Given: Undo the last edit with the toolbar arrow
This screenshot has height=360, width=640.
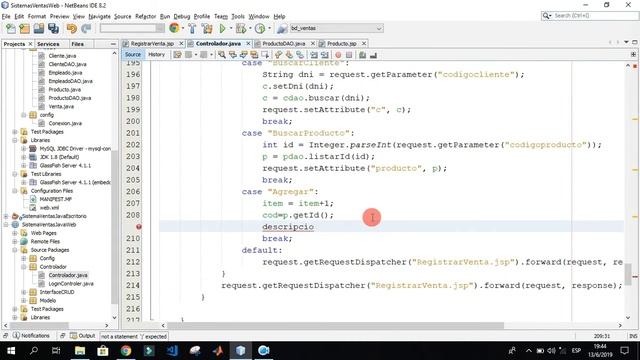Looking at the screenshot, I should pos(72,28).
